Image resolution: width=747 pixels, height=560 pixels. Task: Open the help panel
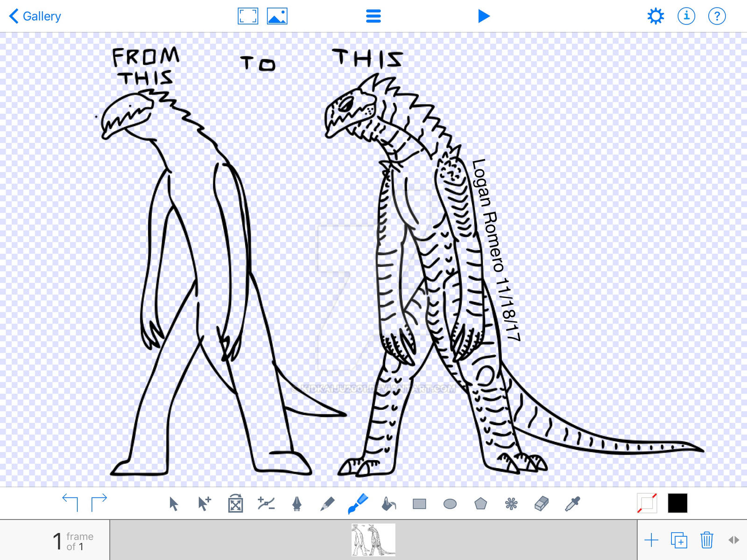(717, 15)
